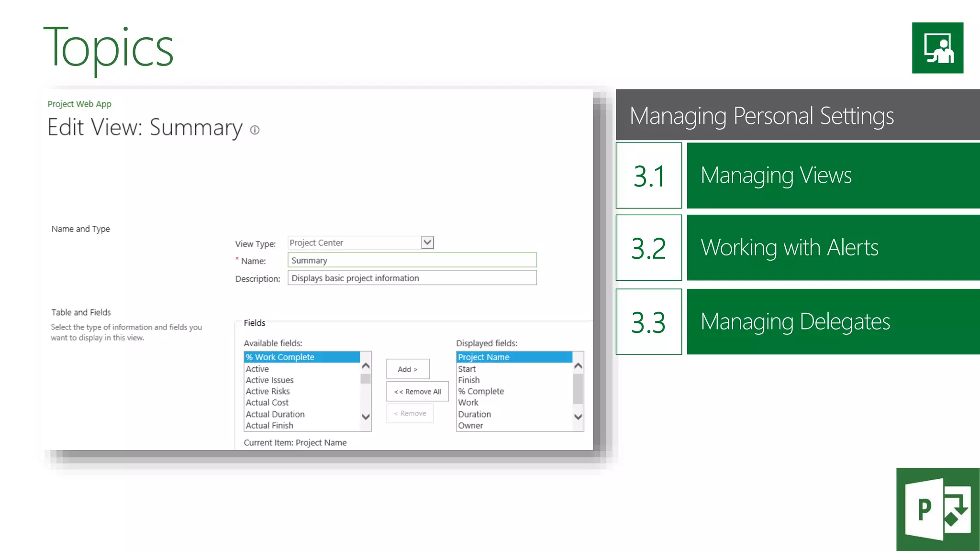
Task: Select Finish in Displayed fields list
Action: (x=514, y=380)
